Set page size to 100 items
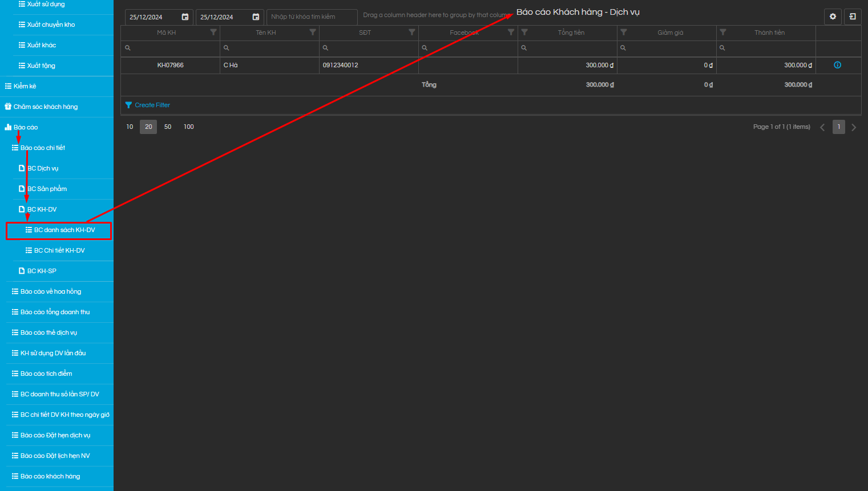868x491 pixels. coord(189,127)
